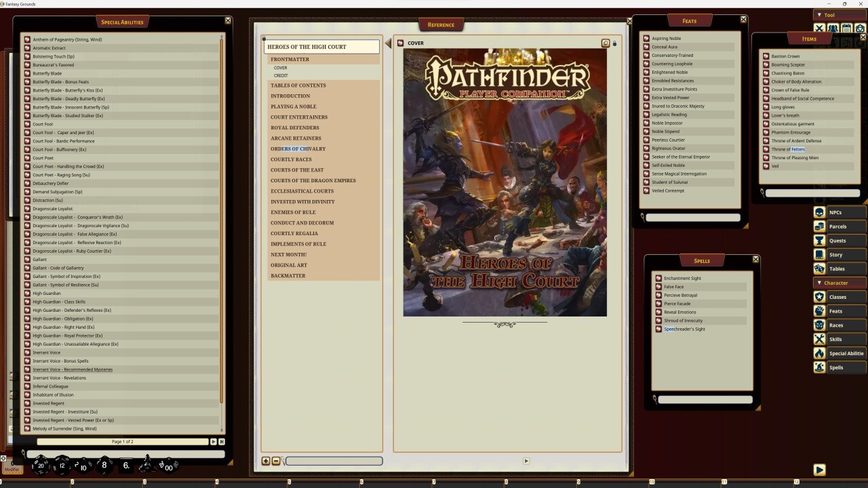Open the Races section from the sidebar
Viewport: 868px width, 488px height.
[x=819, y=325]
